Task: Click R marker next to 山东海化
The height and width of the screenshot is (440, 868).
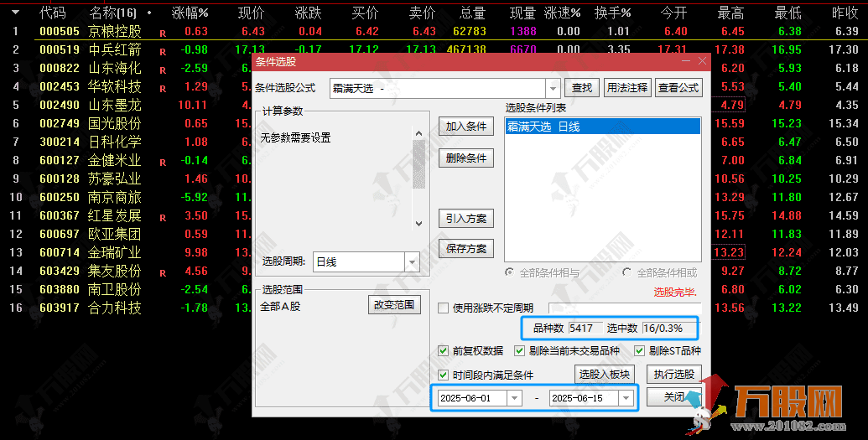Action: pos(163,70)
